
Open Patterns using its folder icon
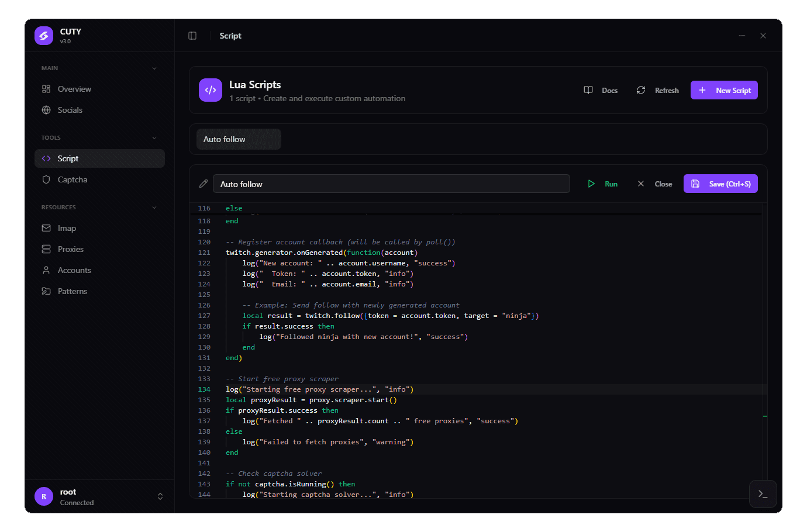46,291
